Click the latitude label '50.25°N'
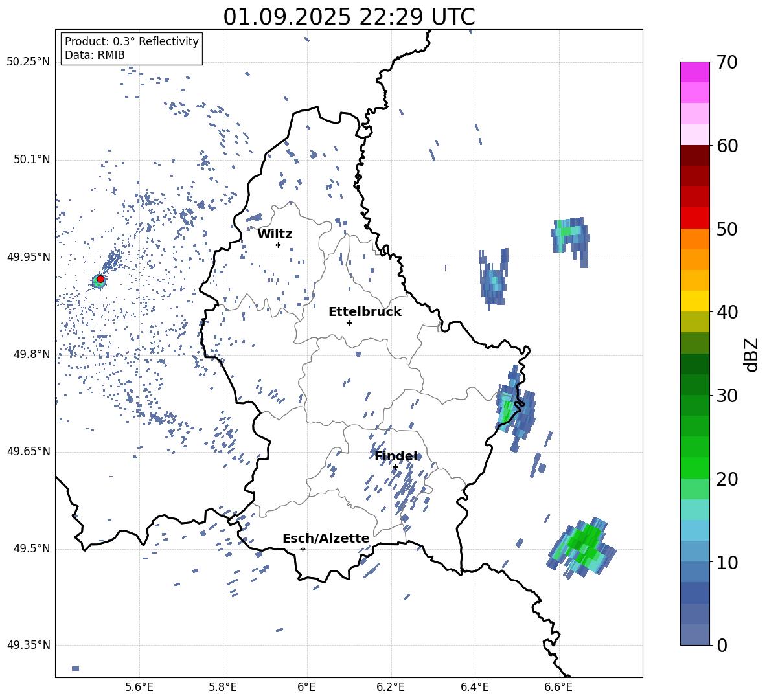The image size is (767, 700). 29,62
